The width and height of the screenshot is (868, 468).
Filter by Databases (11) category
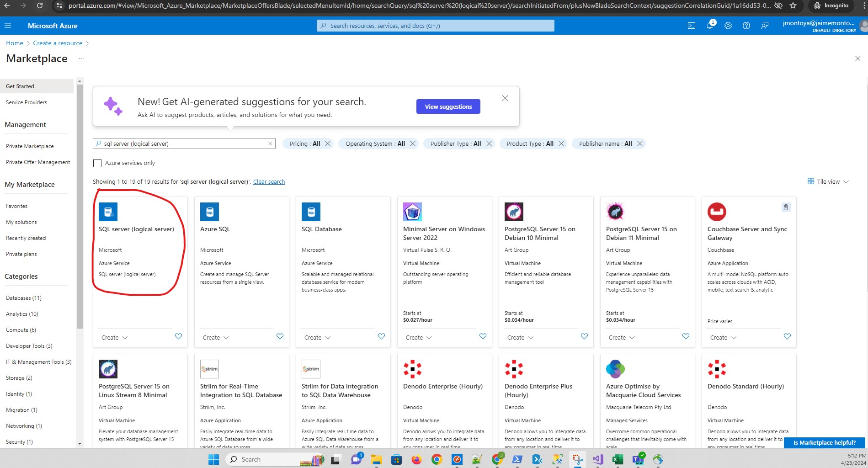24,298
